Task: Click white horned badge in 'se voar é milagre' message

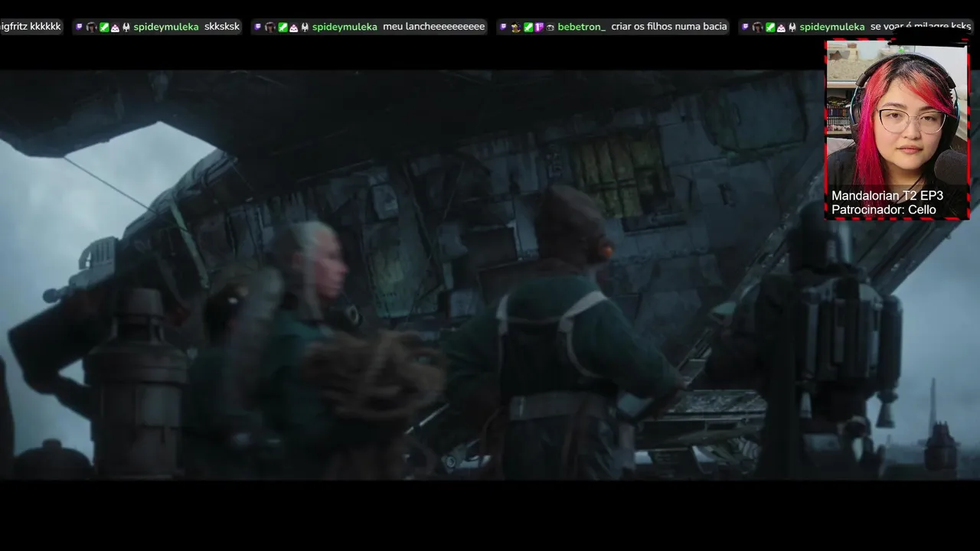Action: tap(792, 28)
